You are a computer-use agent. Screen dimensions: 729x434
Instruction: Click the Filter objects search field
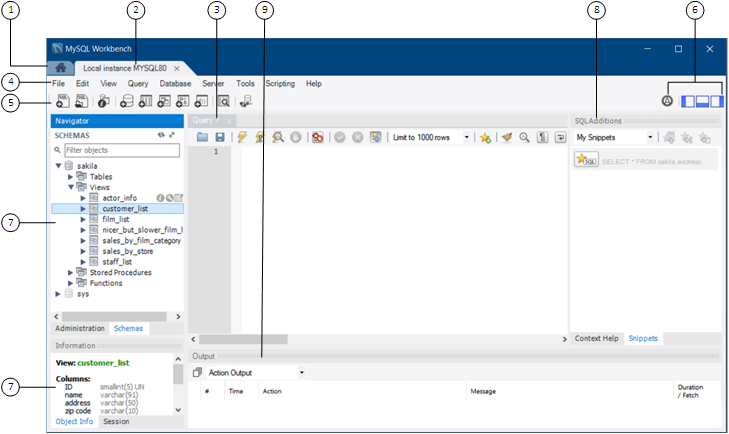pos(120,149)
